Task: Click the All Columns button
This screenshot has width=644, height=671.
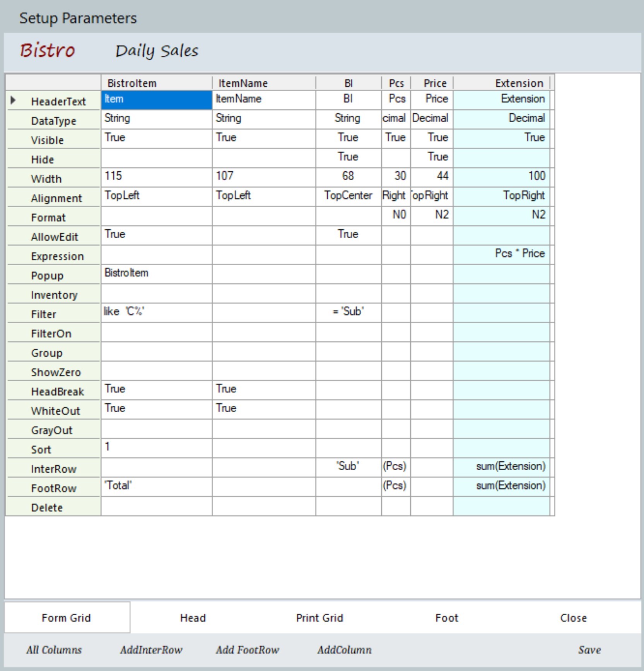Action: 54,650
